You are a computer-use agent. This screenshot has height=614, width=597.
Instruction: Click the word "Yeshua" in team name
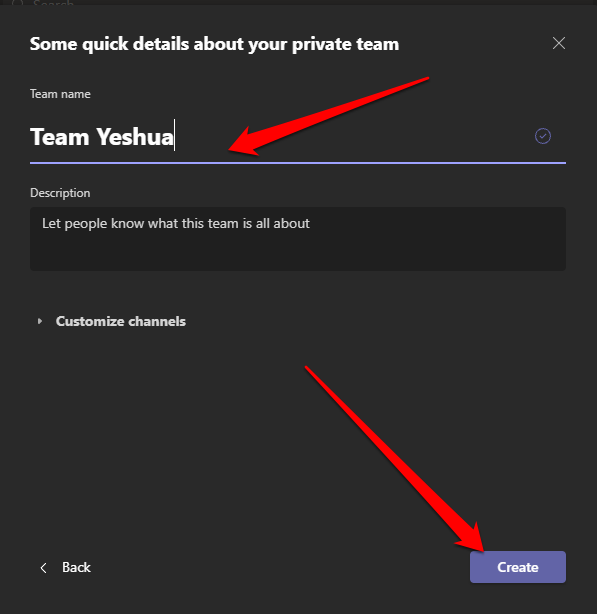tap(135, 137)
